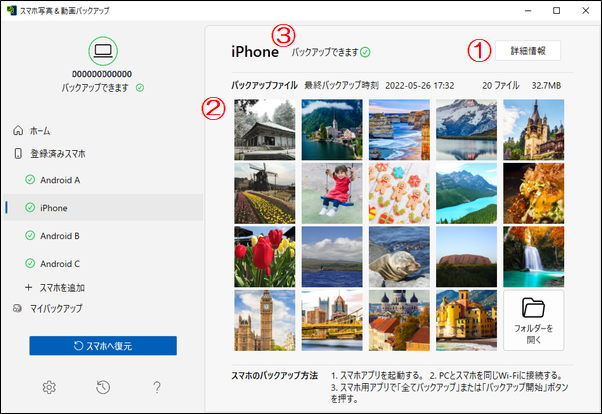Click the status check icon next to iPhone heading
Image resolution: width=602 pixels, height=414 pixels.
[x=365, y=52]
